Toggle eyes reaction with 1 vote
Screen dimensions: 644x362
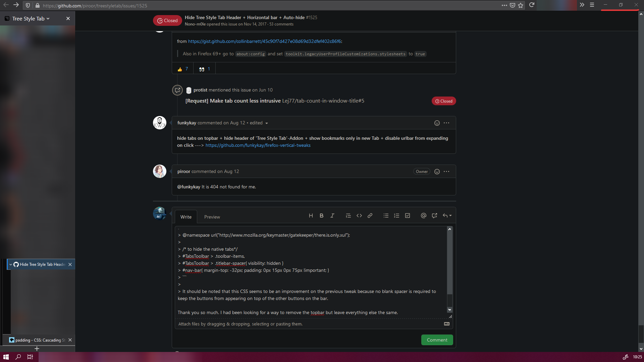coord(204,69)
